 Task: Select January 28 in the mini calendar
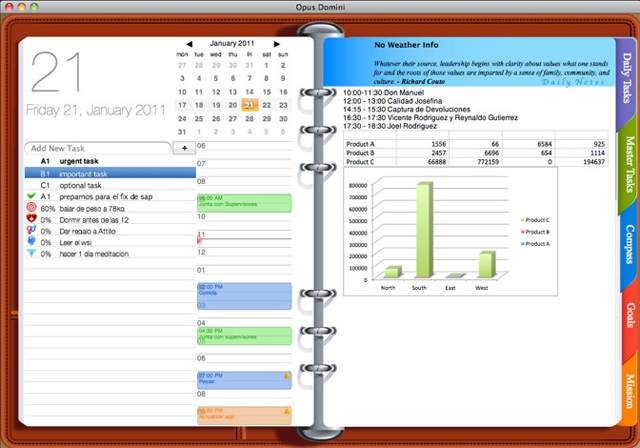point(251,118)
